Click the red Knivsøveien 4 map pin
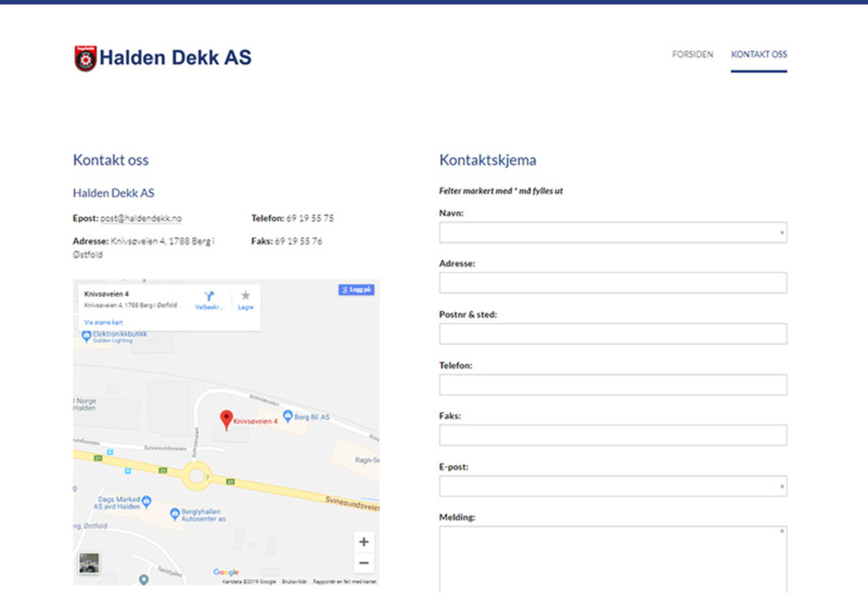 pyautogui.click(x=226, y=419)
